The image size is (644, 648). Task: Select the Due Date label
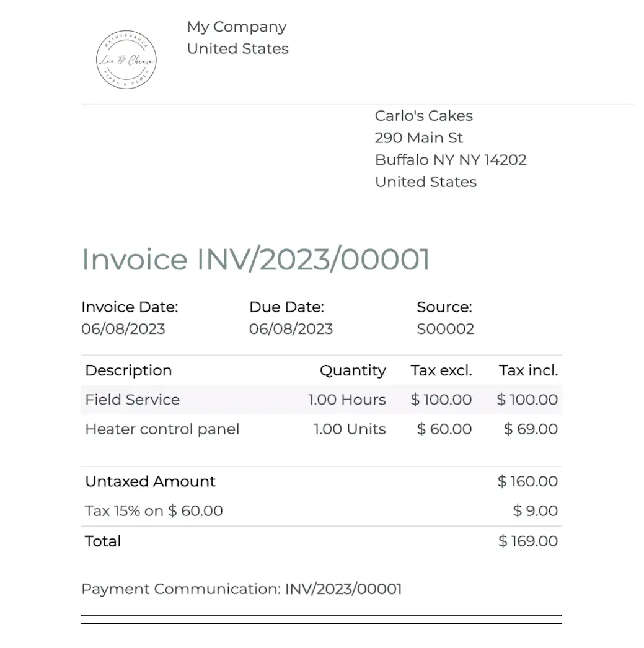pyautogui.click(x=286, y=307)
